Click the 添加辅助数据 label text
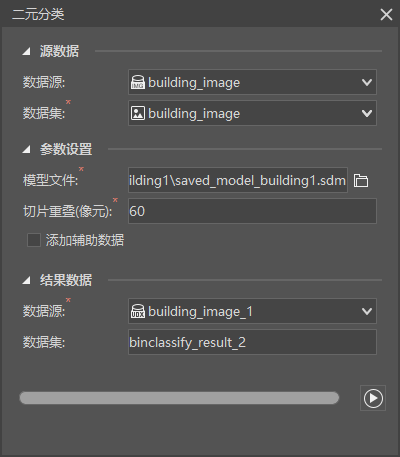400x457 pixels. click(85, 240)
